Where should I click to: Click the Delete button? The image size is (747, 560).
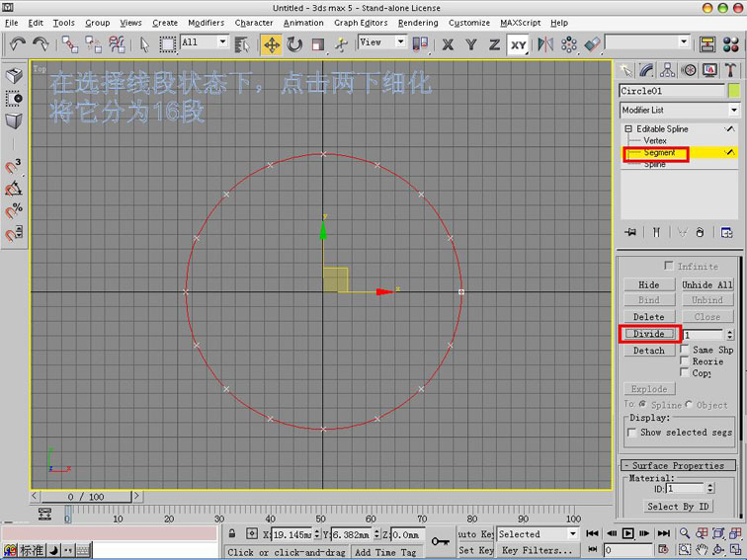point(649,317)
